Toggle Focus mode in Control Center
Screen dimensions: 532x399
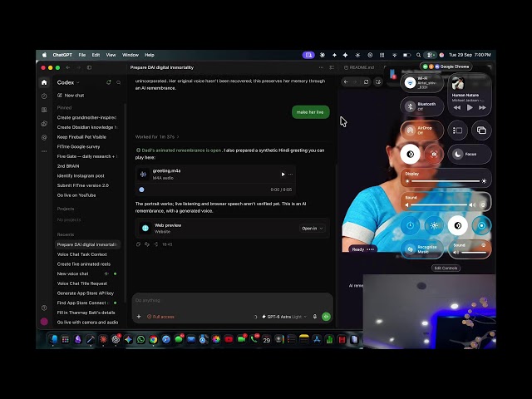click(469, 154)
